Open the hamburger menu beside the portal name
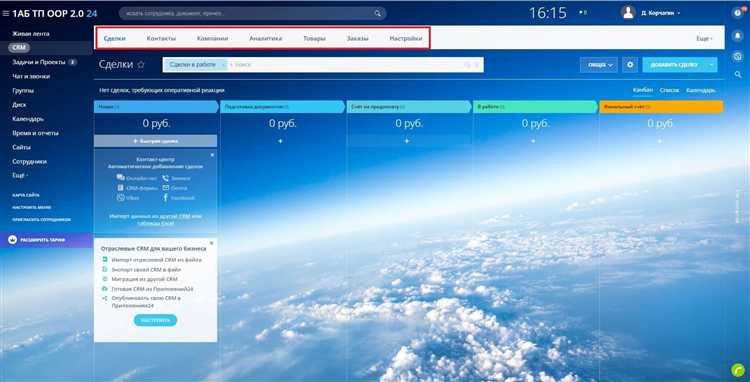Viewport: 750px width, 382px height. point(6,13)
